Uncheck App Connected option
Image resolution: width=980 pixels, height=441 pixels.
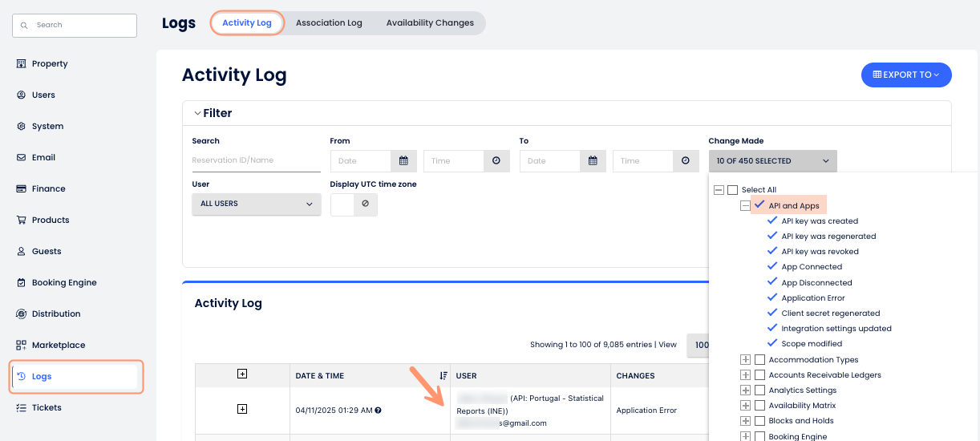pyautogui.click(x=773, y=266)
